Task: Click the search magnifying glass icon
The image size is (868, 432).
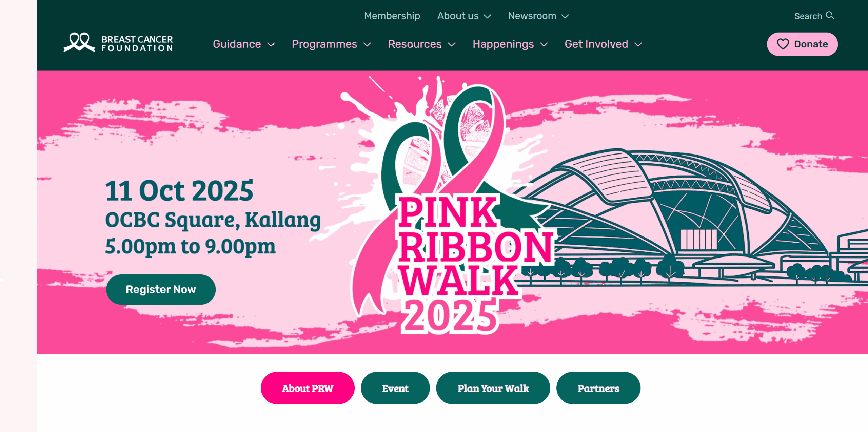Action: tap(830, 15)
